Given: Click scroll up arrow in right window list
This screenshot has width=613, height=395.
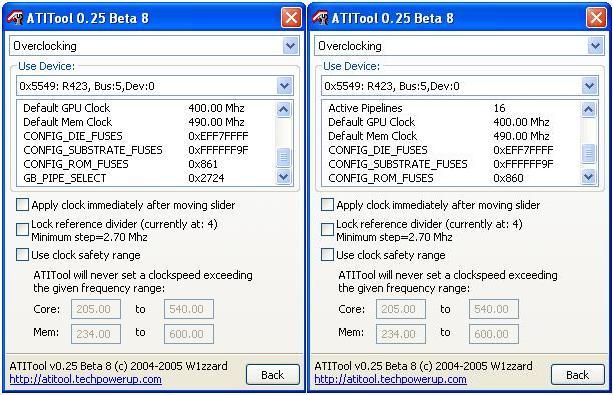Looking at the screenshot, I should pos(588,109).
